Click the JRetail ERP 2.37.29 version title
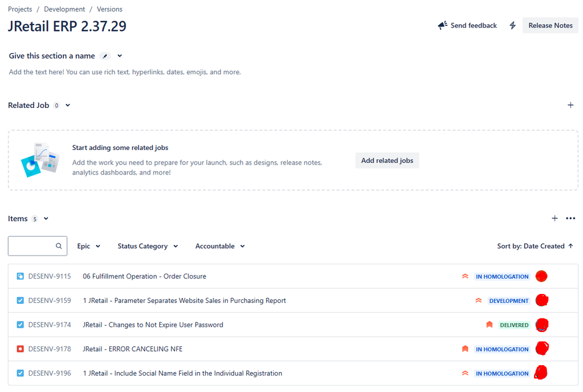The width and height of the screenshot is (583, 392). [x=67, y=26]
